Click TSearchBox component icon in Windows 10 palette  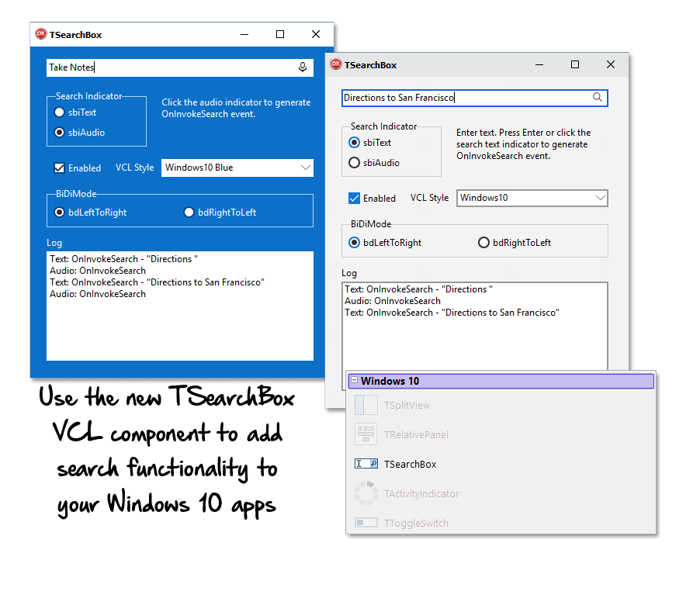(366, 464)
